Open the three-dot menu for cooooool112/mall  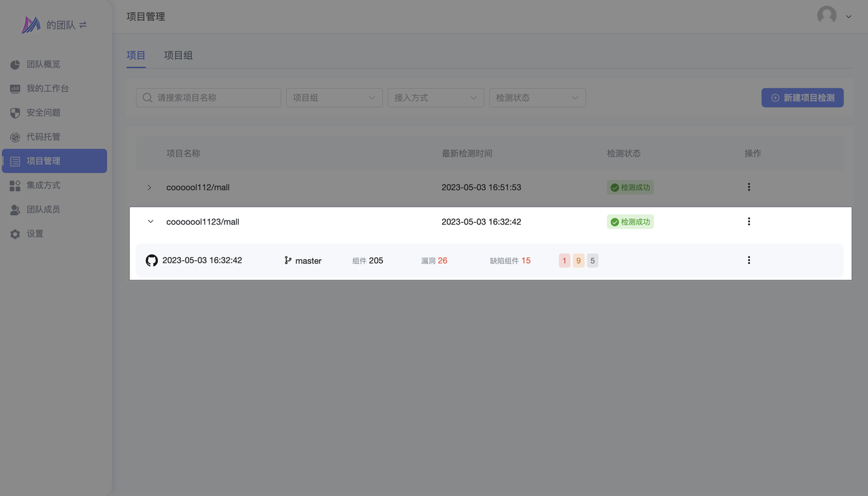tap(749, 187)
